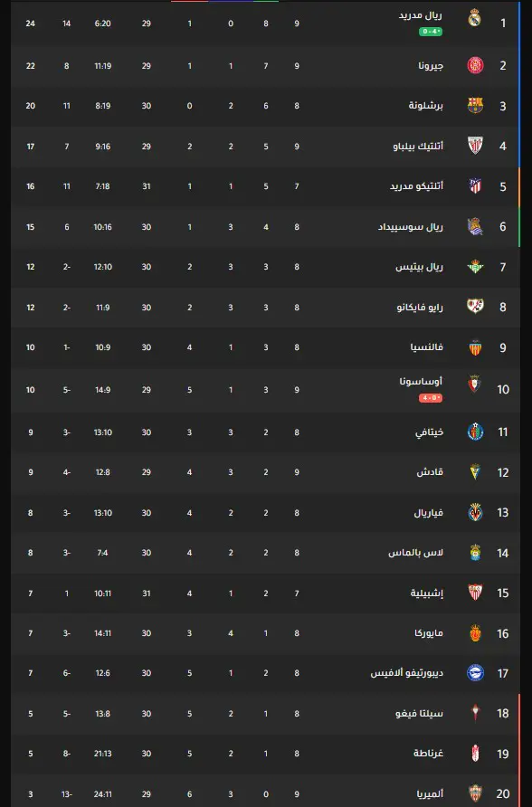Click the Barcelona crest icon
532x807 pixels.
pyautogui.click(x=475, y=106)
